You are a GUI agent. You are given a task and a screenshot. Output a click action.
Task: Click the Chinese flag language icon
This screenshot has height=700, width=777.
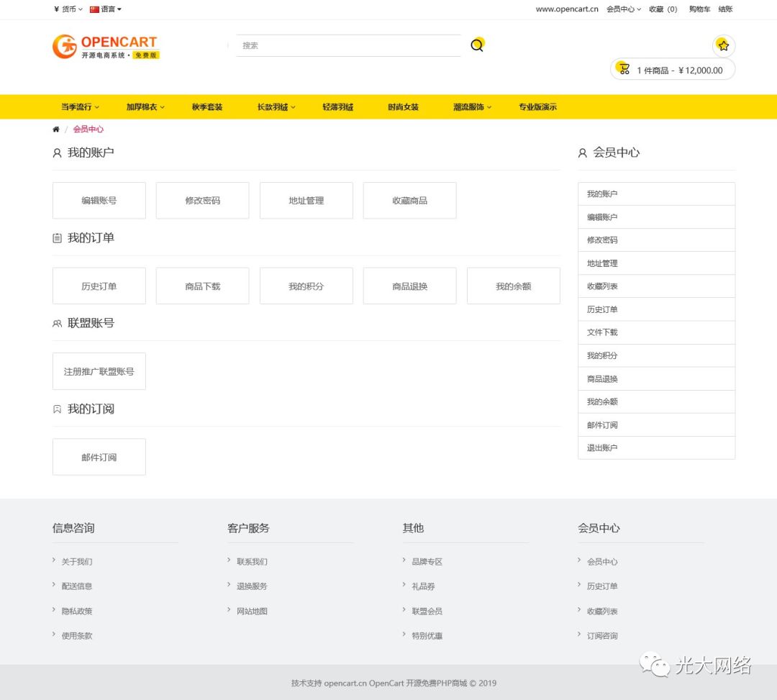pyautogui.click(x=94, y=9)
